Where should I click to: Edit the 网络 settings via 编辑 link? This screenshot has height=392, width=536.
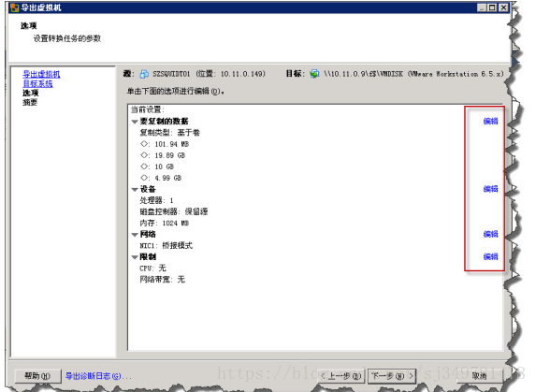[490, 234]
